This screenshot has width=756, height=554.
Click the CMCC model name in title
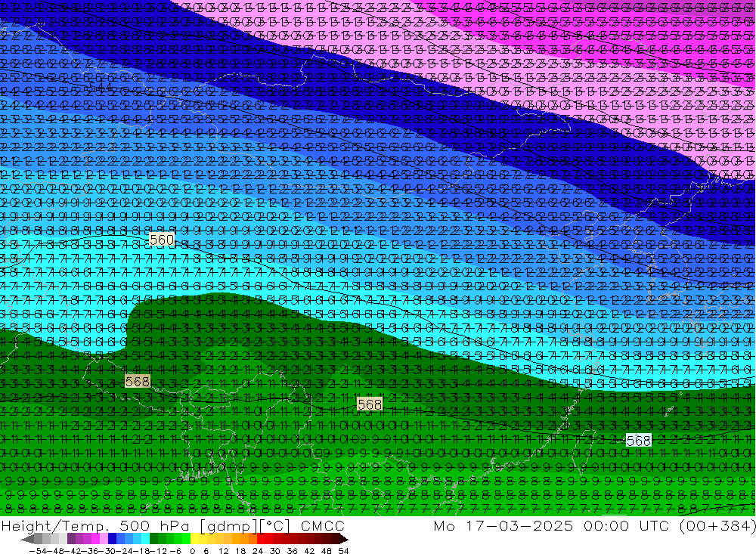[x=323, y=525]
